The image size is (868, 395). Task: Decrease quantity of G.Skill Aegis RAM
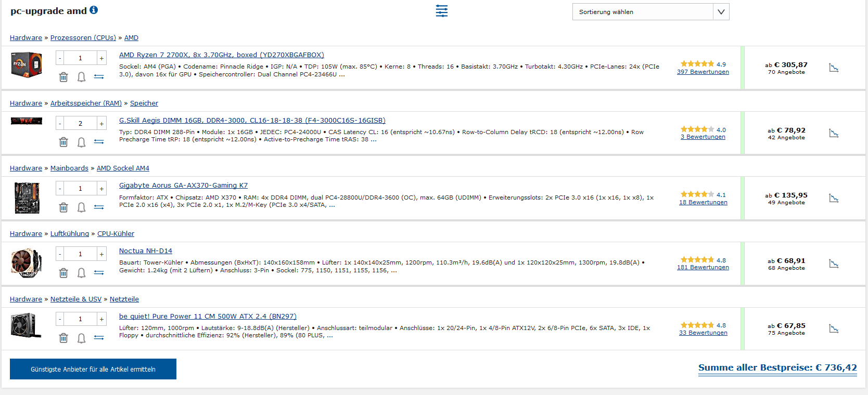[x=60, y=124]
